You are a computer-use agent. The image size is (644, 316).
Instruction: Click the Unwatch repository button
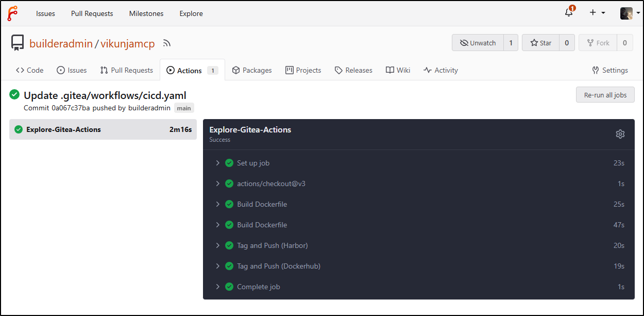point(477,43)
